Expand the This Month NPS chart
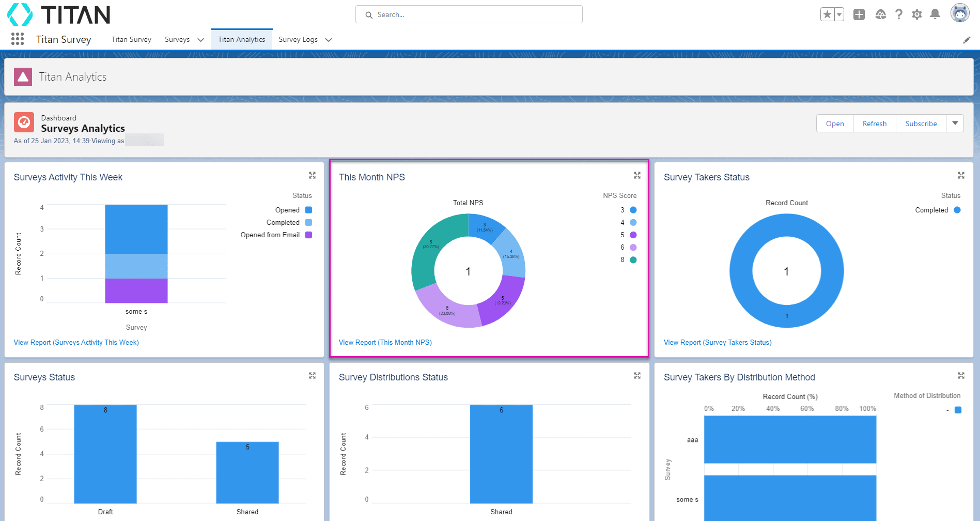This screenshot has height=521, width=980. click(x=637, y=176)
